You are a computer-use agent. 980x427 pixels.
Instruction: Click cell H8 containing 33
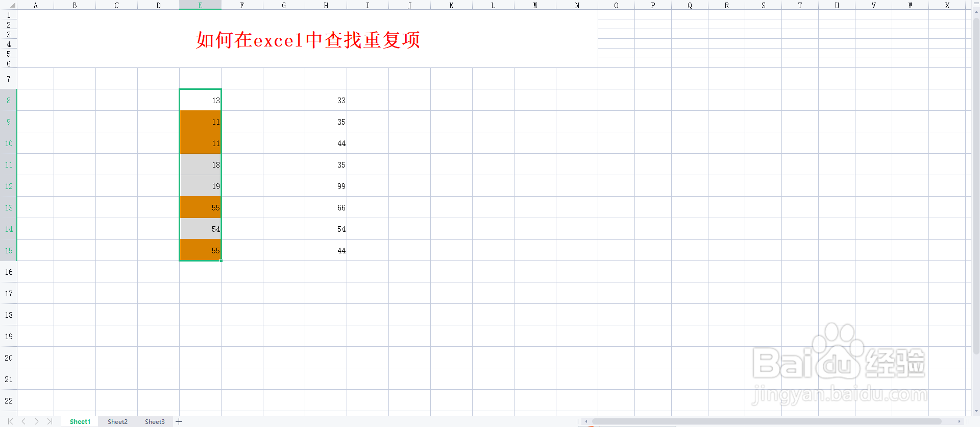click(x=326, y=100)
